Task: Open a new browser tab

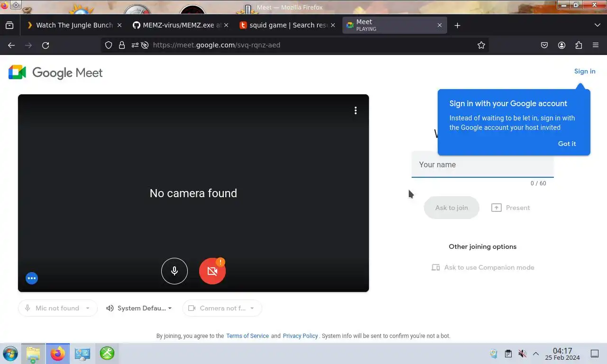Action: (457, 25)
